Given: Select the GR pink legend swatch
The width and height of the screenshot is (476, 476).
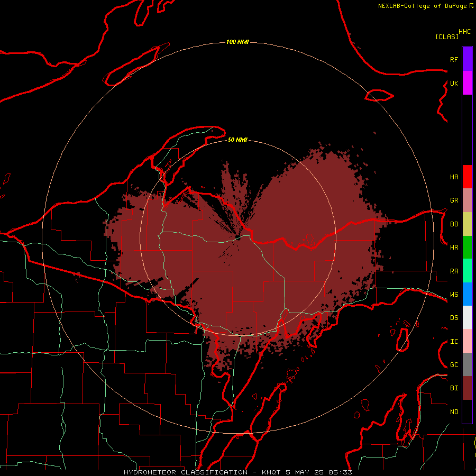Looking at the screenshot, I should coord(467,200).
